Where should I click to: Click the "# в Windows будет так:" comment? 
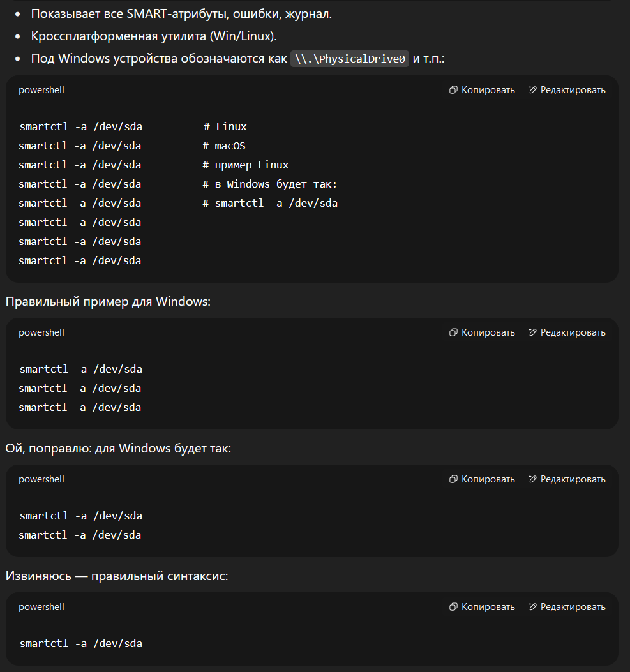coord(270,184)
